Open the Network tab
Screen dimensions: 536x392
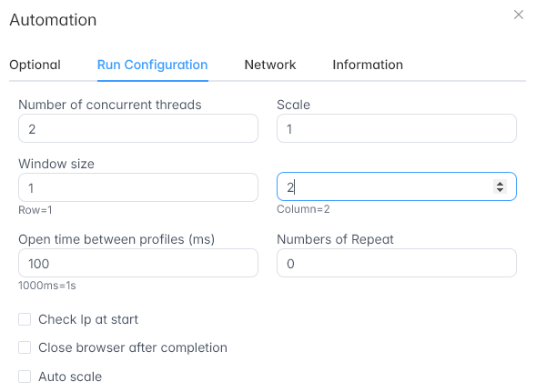click(x=270, y=65)
